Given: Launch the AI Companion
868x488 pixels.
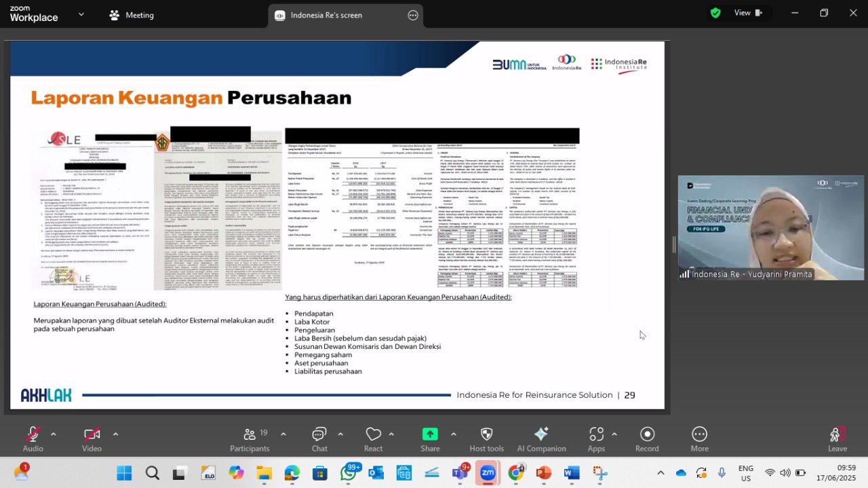Looking at the screenshot, I should pos(541,438).
